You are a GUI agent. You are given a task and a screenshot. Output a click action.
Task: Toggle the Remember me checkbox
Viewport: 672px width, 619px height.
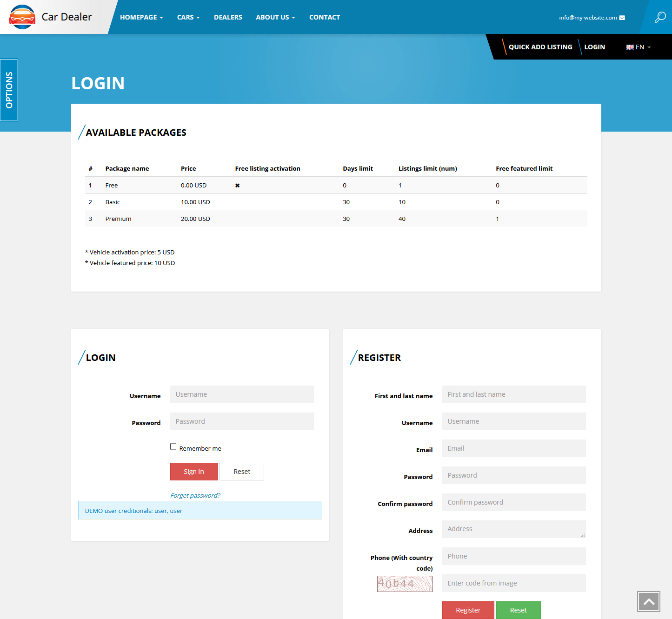(173, 446)
